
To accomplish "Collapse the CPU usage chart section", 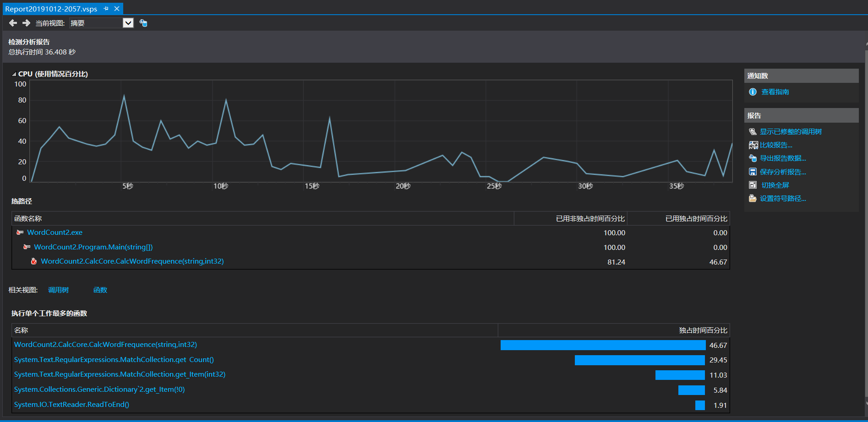I will click(x=14, y=74).
